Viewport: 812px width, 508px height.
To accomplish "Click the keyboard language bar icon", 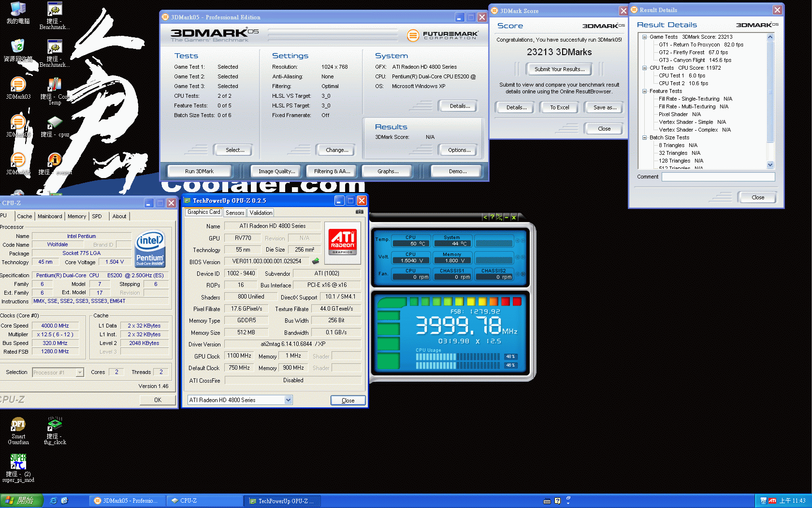I will click(x=547, y=501).
